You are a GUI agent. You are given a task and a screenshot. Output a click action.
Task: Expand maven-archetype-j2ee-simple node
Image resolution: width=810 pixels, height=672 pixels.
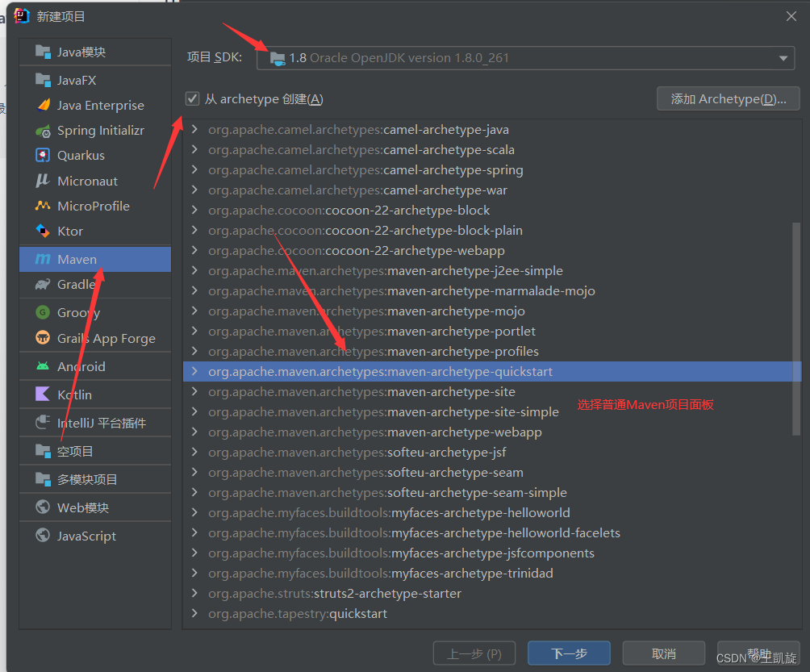tap(194, 270)
